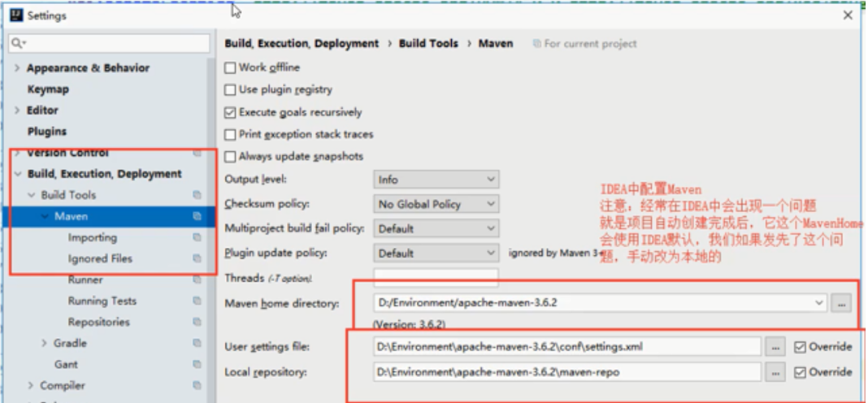Enable Always update snapshots checkbox
This screenshot has width=868, height=403.
[230, 157]
